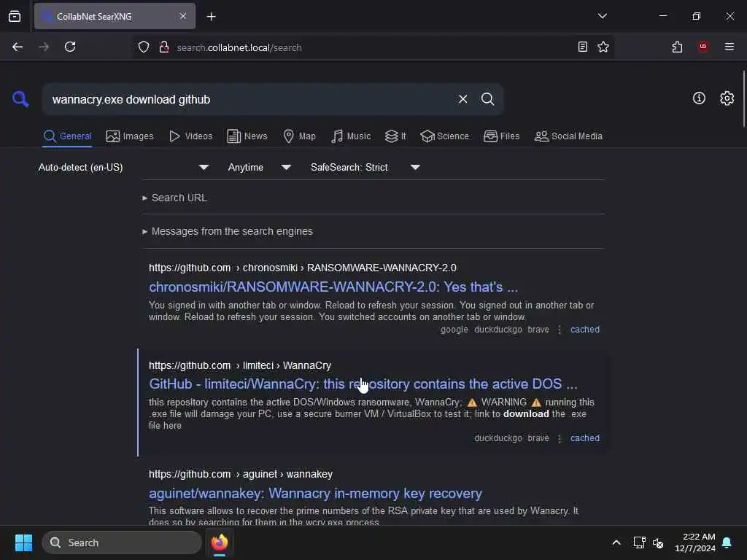The width and height of the screenshot is (747, 560).
Task: Open SearXNG preferences gear
Action: coord(727,98)
